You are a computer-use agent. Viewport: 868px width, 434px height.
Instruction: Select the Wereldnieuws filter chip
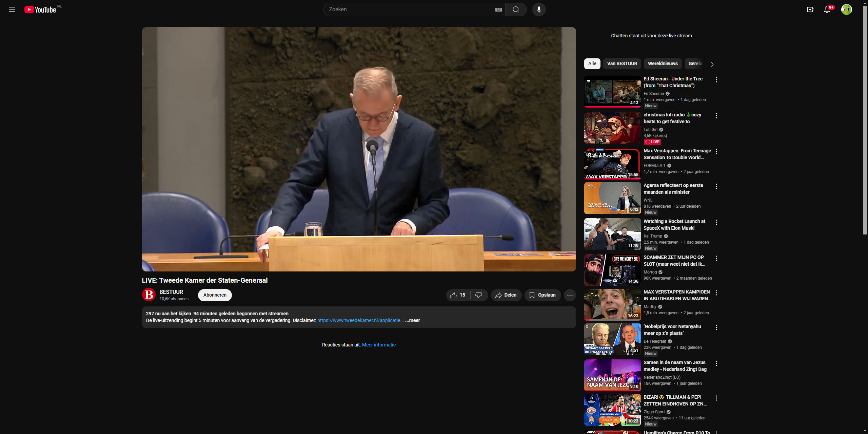(662, 64)
